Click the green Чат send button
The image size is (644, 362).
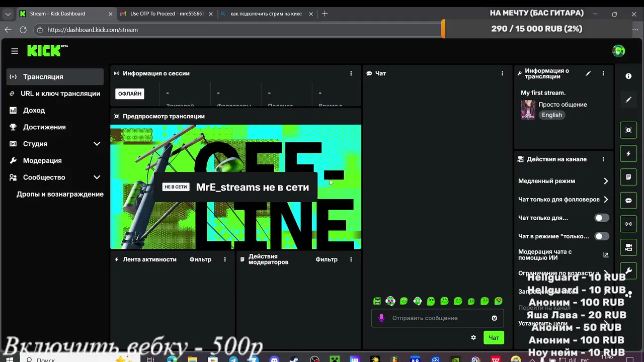(494, 337)
